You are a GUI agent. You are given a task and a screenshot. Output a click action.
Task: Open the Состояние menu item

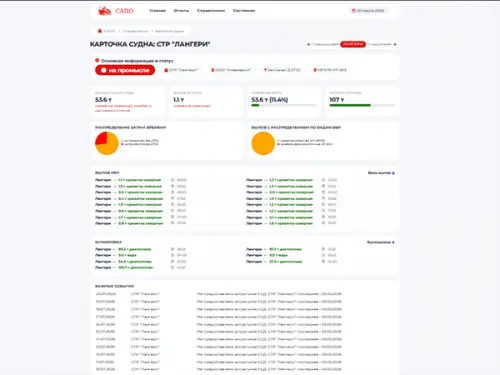click(x=244, y=11)
